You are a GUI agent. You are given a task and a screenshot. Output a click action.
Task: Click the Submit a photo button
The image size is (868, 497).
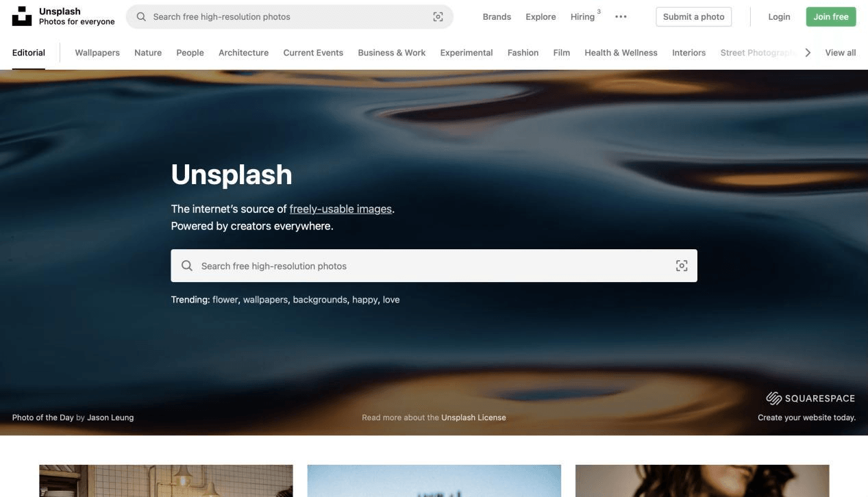[693, 16]
